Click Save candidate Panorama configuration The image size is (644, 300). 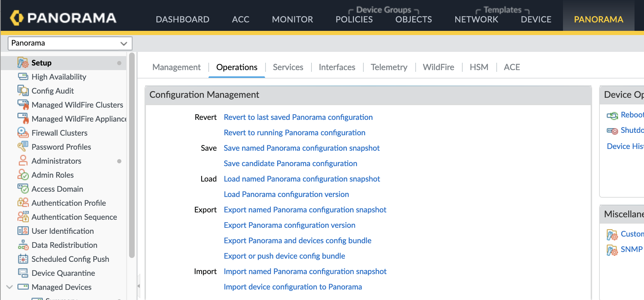pyautogui.click(x=290, y=163)
